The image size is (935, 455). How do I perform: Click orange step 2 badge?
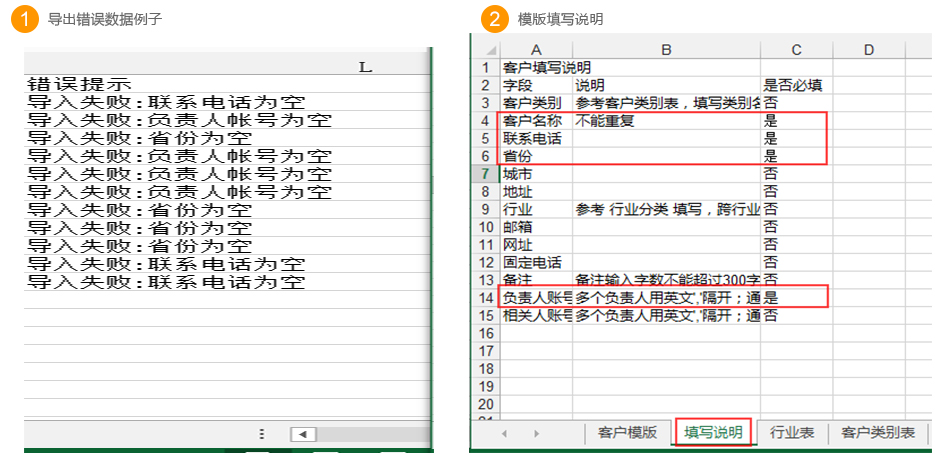(x=492, y=19)
